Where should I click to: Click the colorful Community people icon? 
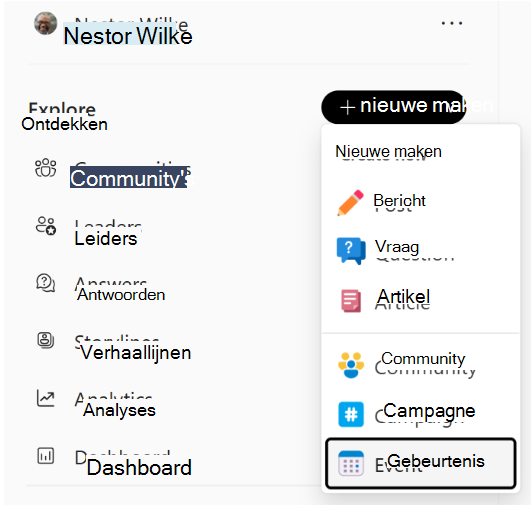tap(351, 365)
